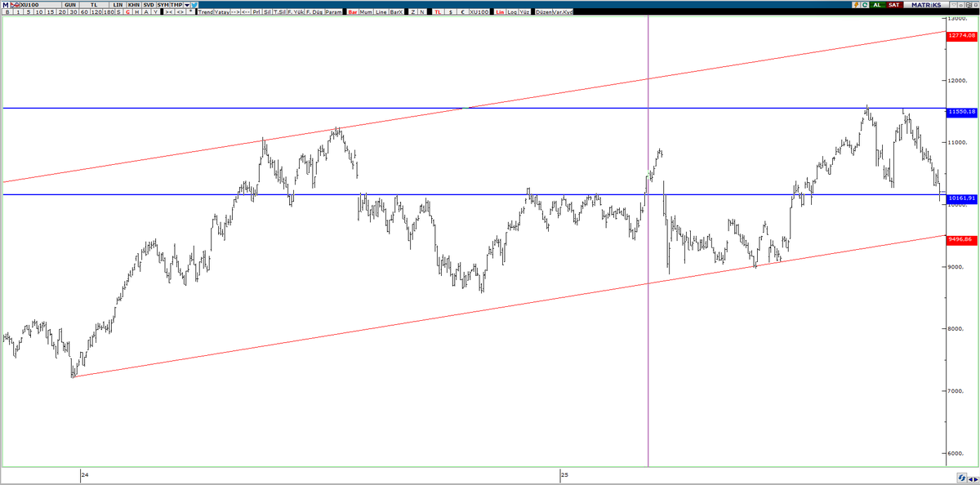
Task: Select the Trend line tool
Action: [206, 12]
